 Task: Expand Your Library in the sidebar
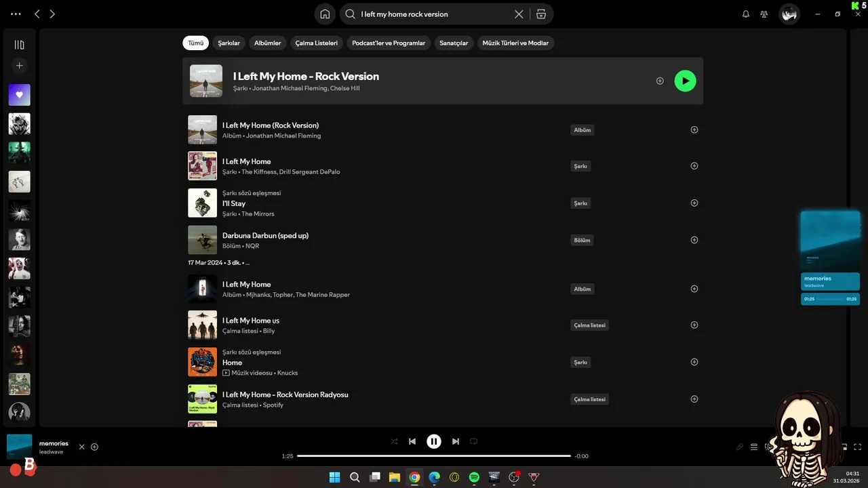[x=19, y=45]
